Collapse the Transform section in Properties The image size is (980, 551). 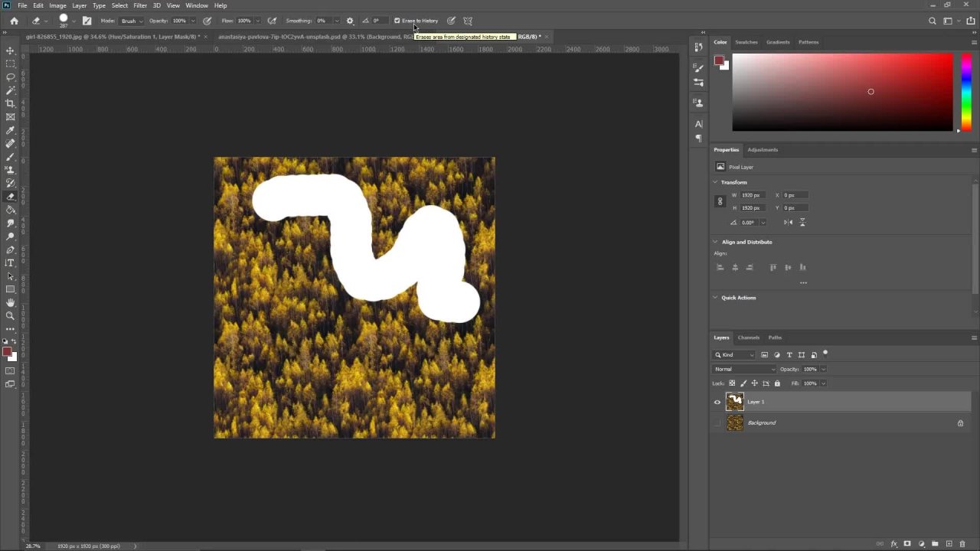[x=715, y=182]
